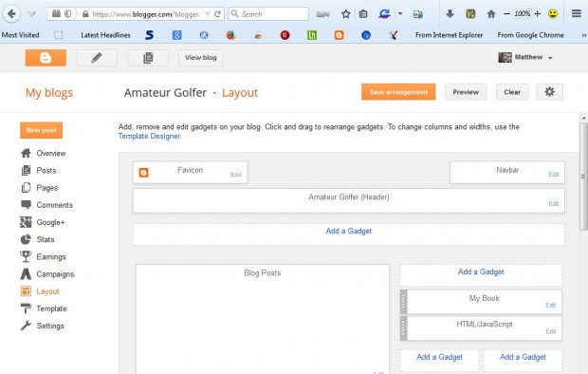Go to the browser home page icon
The width and height of the screenshot is (588, 374).
491,14
